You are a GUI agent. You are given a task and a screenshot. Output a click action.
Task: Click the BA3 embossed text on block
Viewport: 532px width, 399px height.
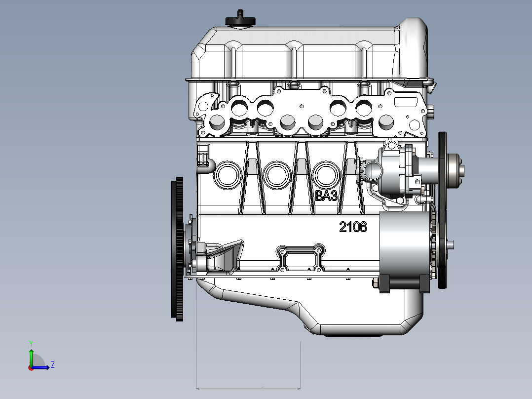point(326,196)
